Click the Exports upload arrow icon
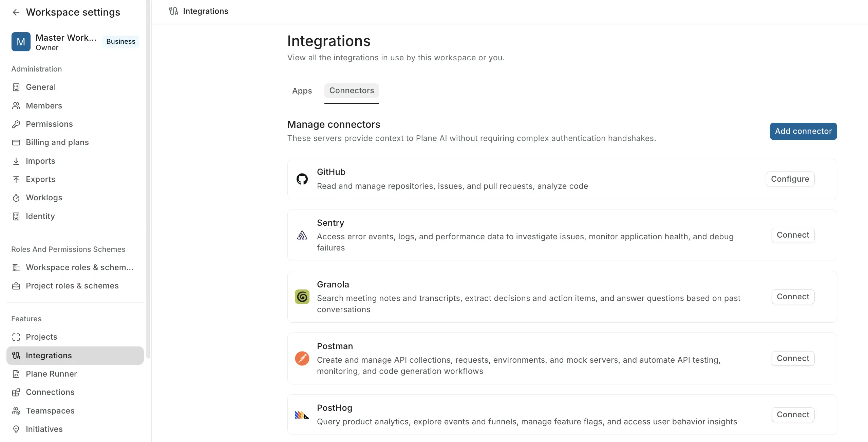Image resolution: width=868 pixels, height=442 pixels. [16, 179]
